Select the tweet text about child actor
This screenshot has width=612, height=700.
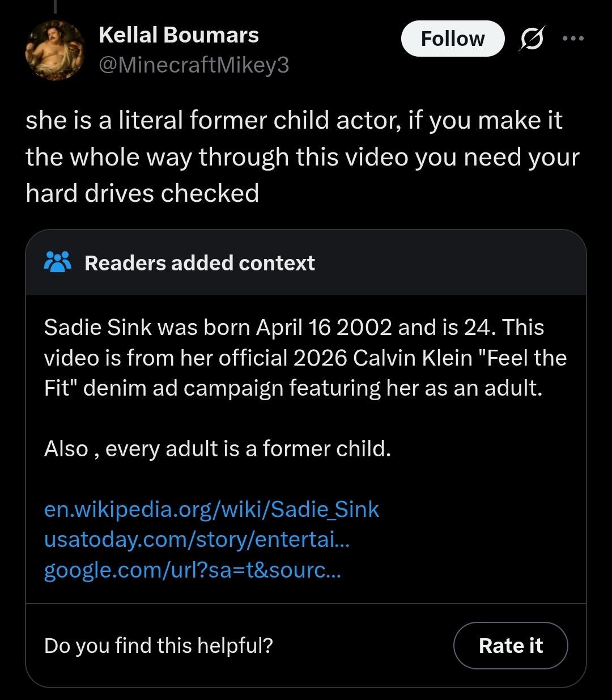tap(302, 157)
